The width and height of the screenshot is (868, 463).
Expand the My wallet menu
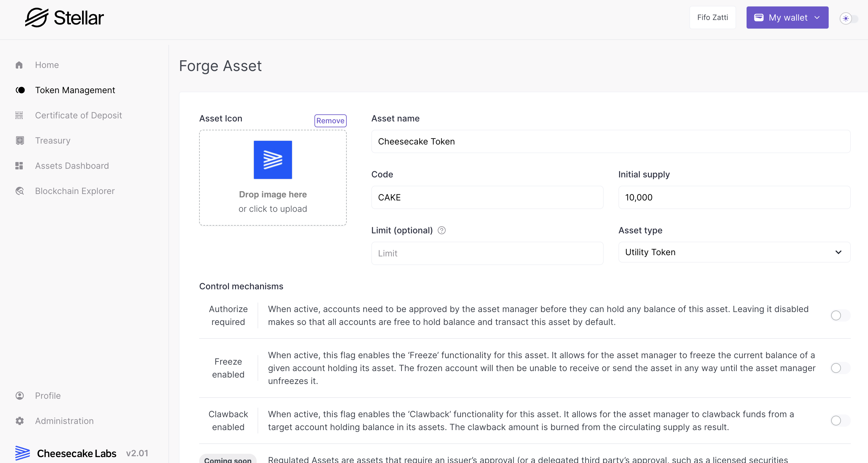(x=787, y=18)
